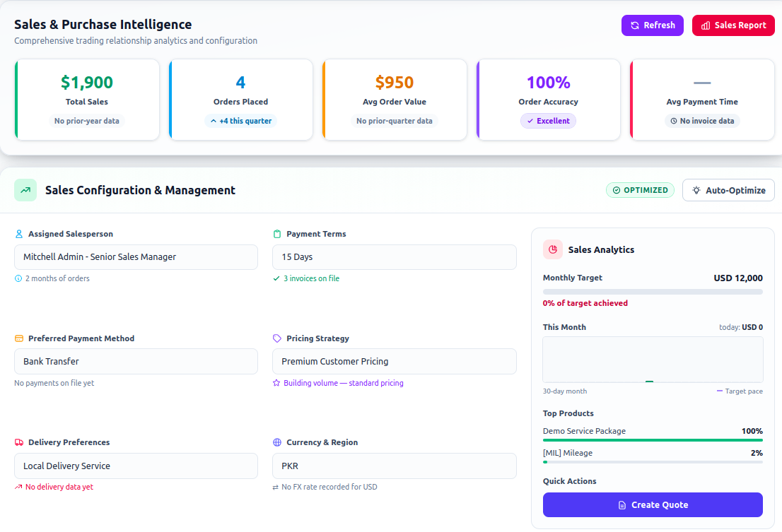
Task: Click the [MIL] Mileage progress bar
Action: tap(653, 462)
